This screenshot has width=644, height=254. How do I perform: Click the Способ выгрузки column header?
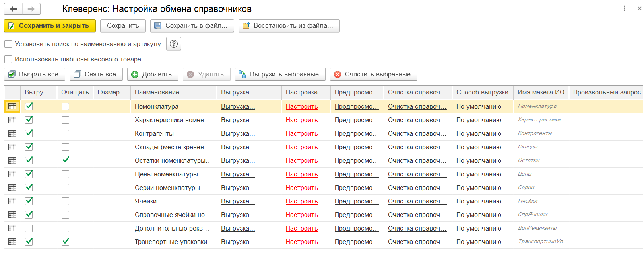[x=483, y=92]
